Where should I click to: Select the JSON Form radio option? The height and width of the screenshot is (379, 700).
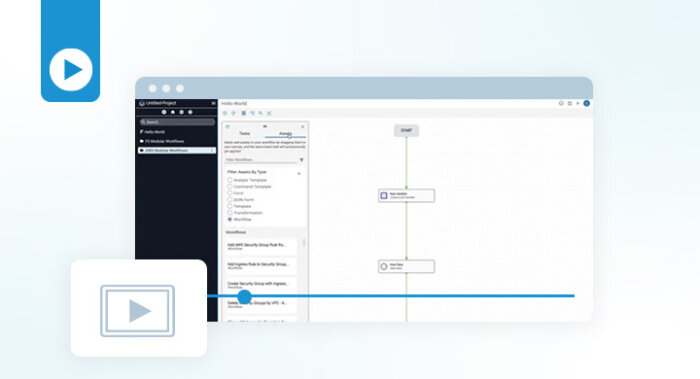tap(230, 200)
